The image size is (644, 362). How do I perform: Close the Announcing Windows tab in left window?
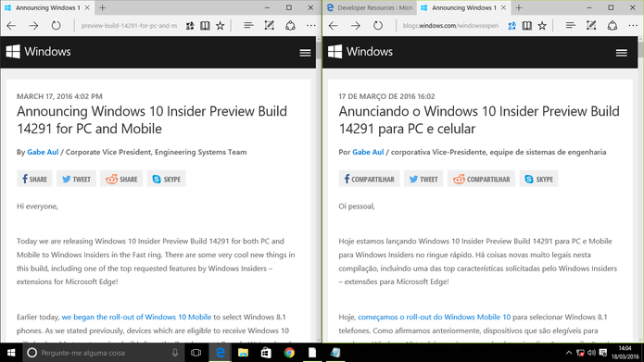(87, 7)
